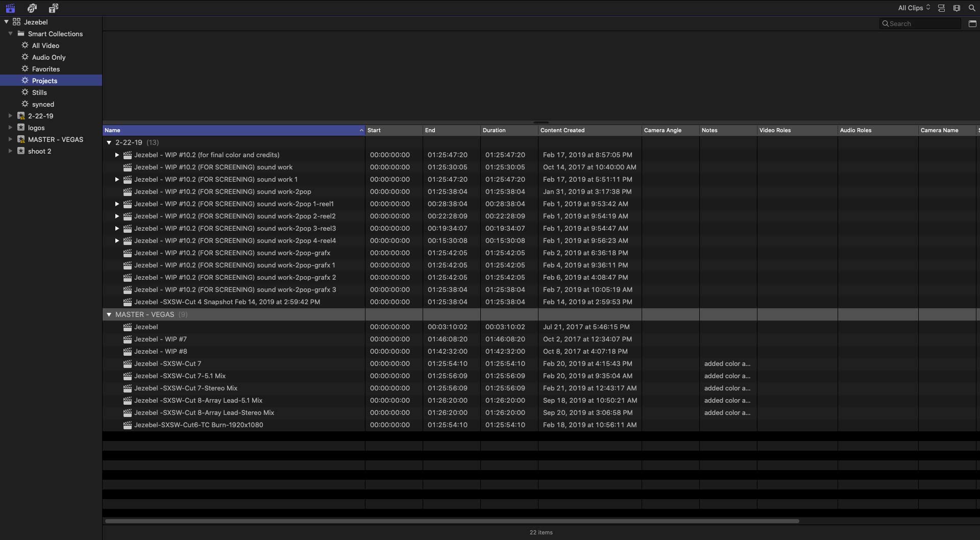The height and width of the screenshot is (540, 980).
Task: Open the All Clips filter pop-up
Action: pos(914,8)
